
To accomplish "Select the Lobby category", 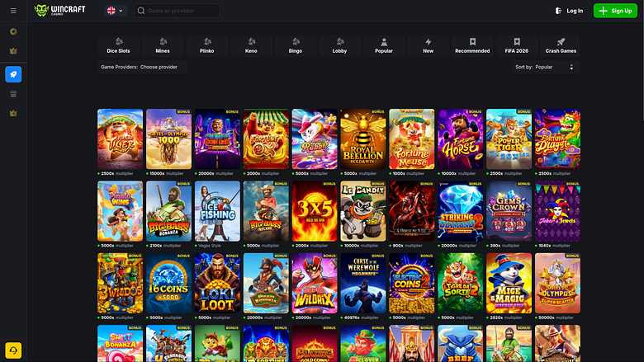I will coord(339,45).
